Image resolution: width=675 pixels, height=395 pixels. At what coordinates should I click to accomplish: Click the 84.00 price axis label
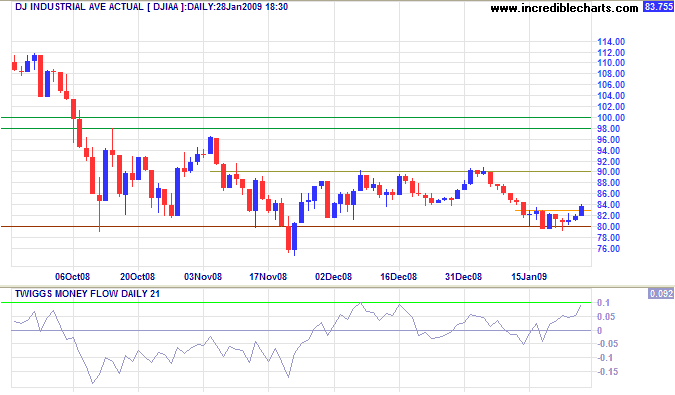(x=609, y=205)
